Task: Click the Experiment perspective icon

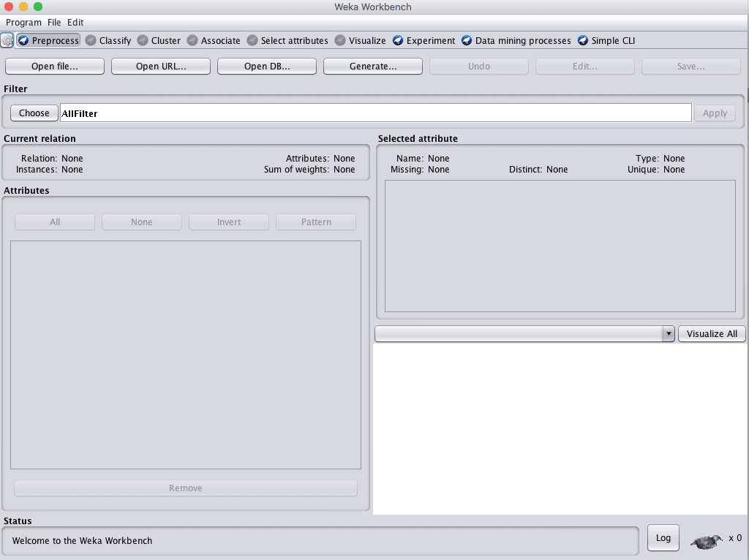Action: (398, 41)
